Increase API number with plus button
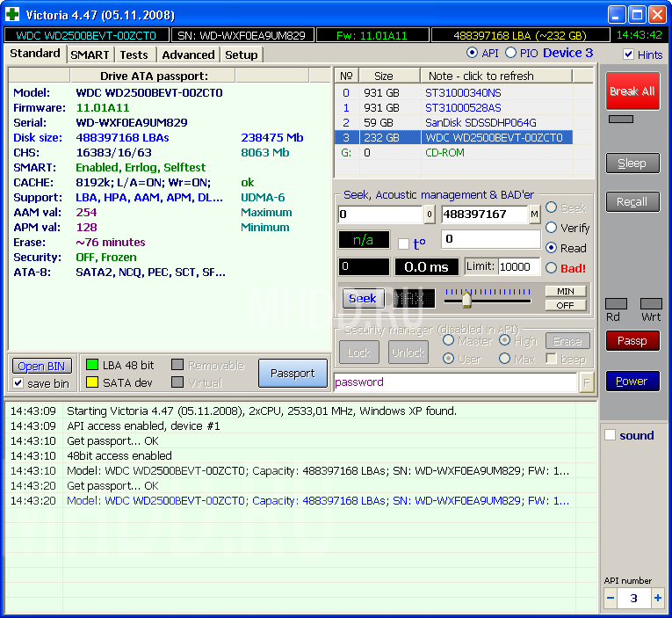 [657, 598]
